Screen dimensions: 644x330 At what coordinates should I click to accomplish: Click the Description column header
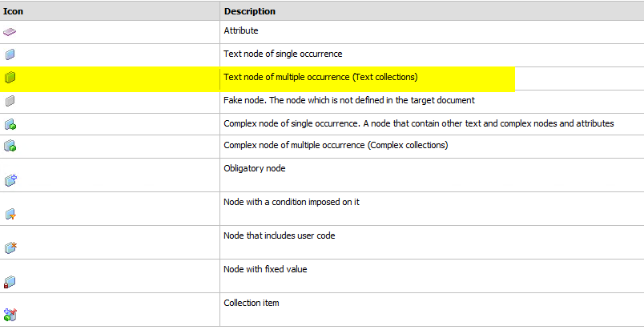click(x=250, y=11)
